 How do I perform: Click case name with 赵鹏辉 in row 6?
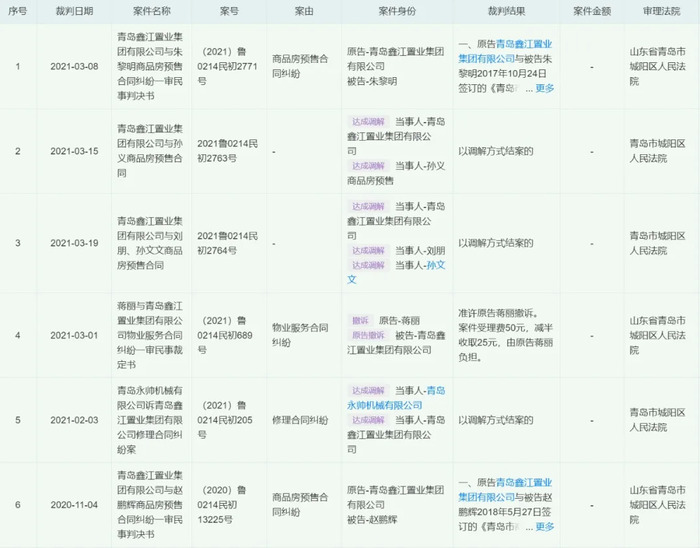(x=150, y=505)
